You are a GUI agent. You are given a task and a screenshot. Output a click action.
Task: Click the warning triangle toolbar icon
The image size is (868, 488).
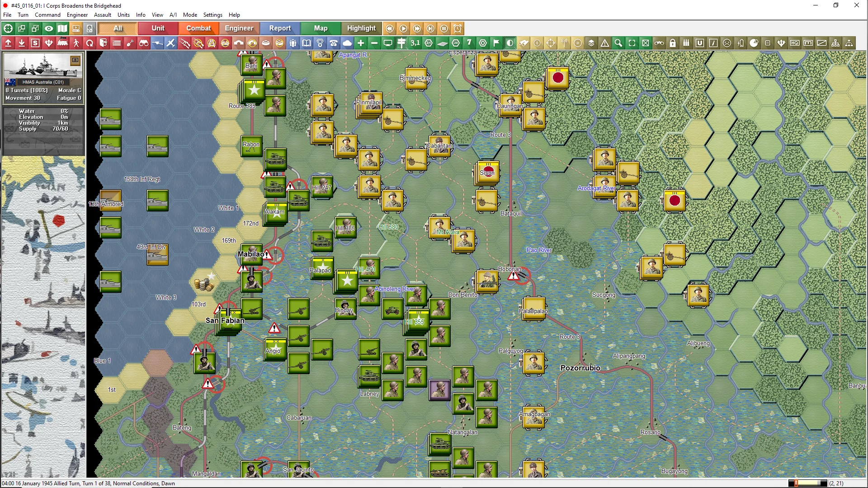coord(605,43)
